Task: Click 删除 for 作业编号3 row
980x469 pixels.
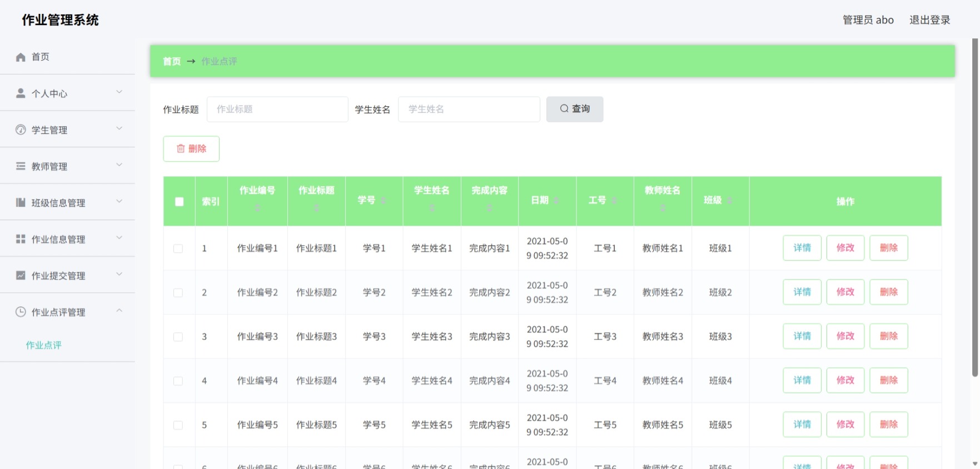Action: tap(889, 336)
